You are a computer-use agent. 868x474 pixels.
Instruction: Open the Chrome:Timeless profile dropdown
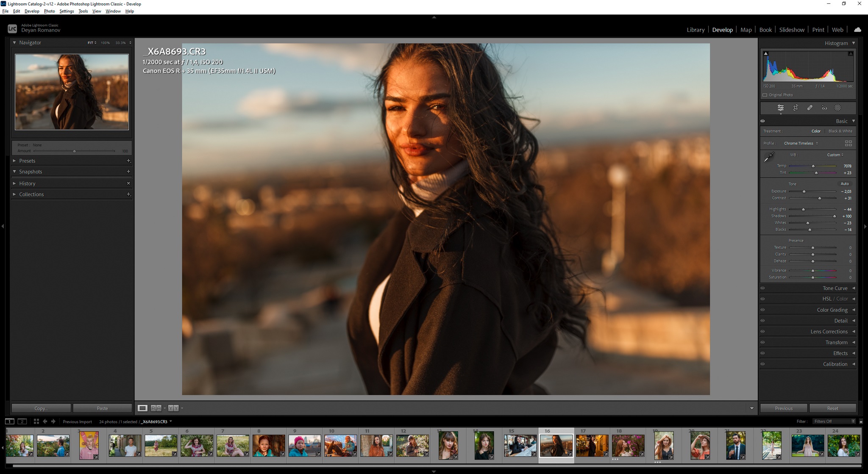point(801,144)
